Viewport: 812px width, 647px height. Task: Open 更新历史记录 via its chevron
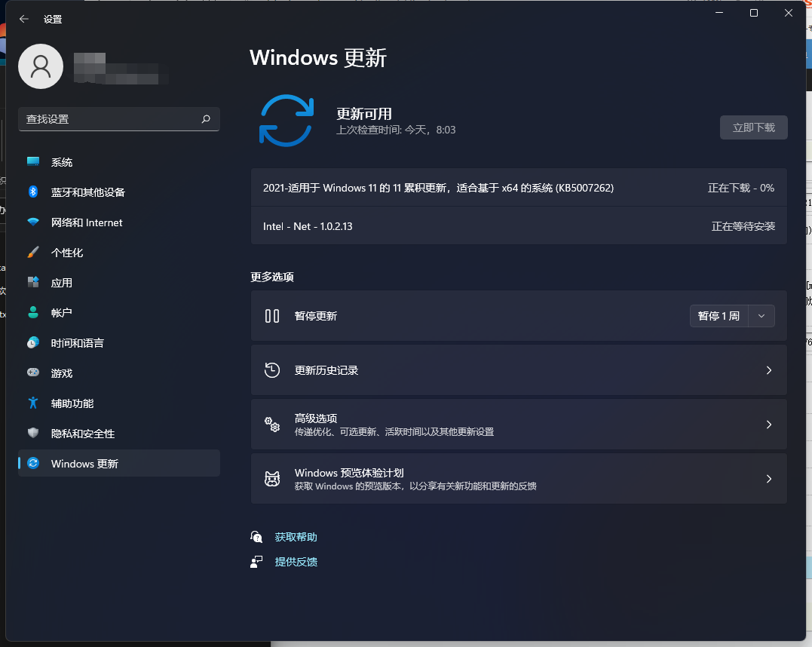pyautogui.click(x=768, y=369)
